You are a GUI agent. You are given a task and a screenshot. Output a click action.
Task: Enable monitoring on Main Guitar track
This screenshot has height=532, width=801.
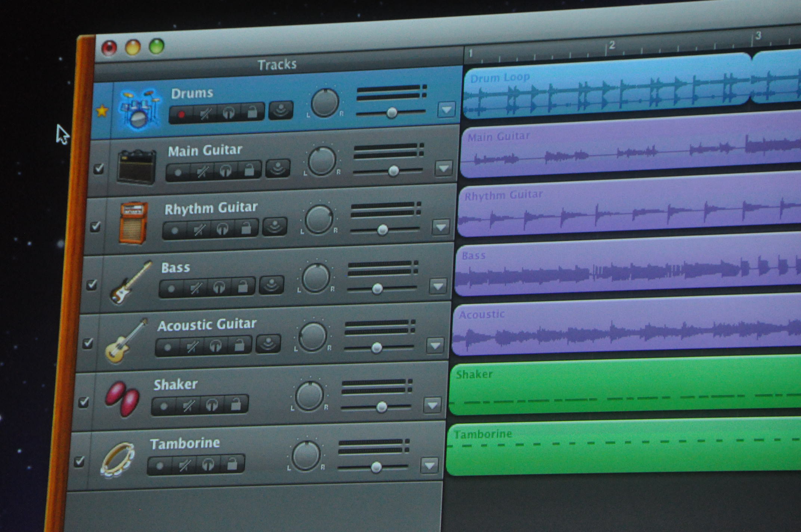(278, 168)
